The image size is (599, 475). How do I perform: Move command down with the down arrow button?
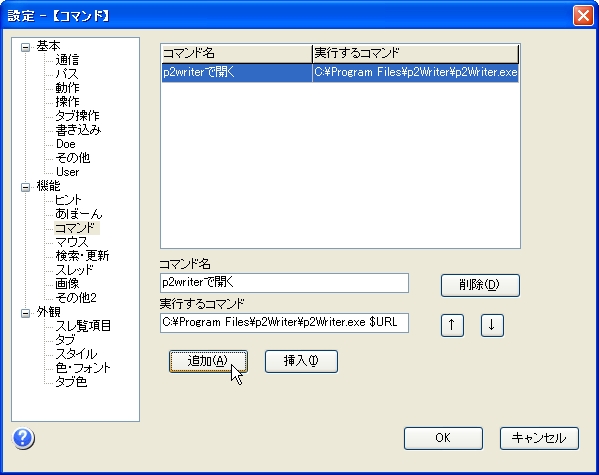492,325
